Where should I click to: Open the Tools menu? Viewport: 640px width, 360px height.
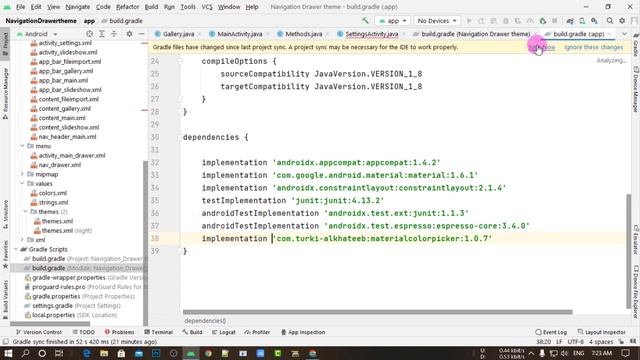pyautogui.click(x=188, y=7)
